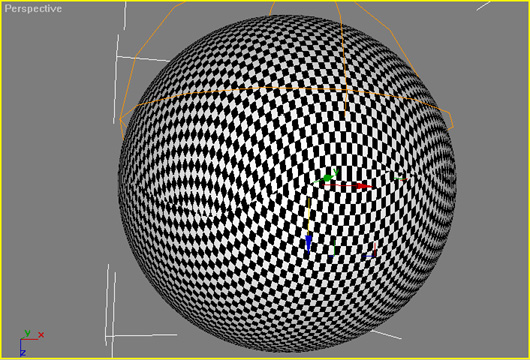Image resolution: width=530 pixels, height=360 pixels.
Task: Click the green y label on world axis tripod
Action: pos(28,333)
